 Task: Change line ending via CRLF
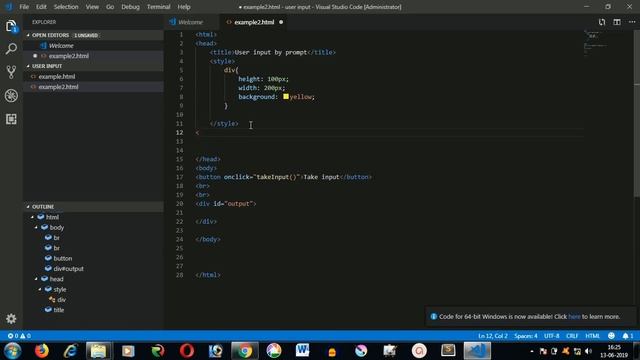tap(572, 336)
